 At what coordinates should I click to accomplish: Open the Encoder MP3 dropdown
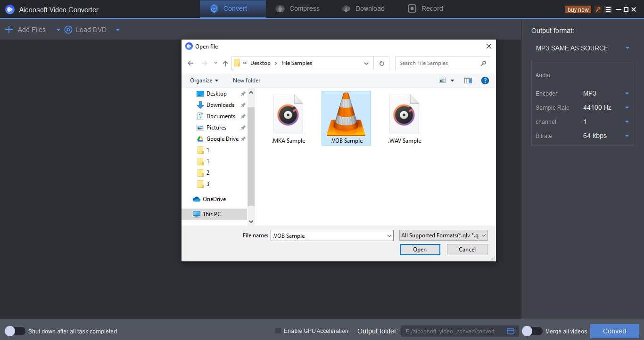(606, 94)
